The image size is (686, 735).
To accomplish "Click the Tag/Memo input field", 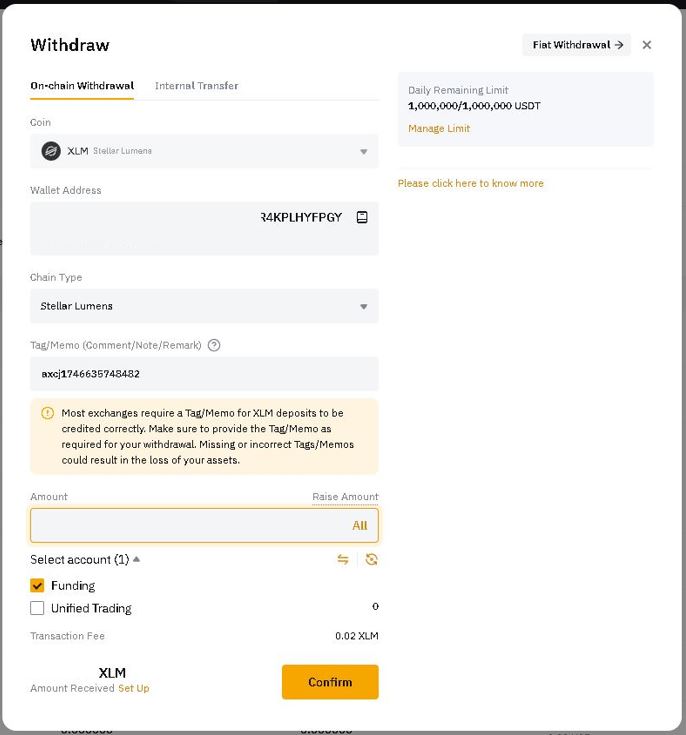I will coord(204,374).
